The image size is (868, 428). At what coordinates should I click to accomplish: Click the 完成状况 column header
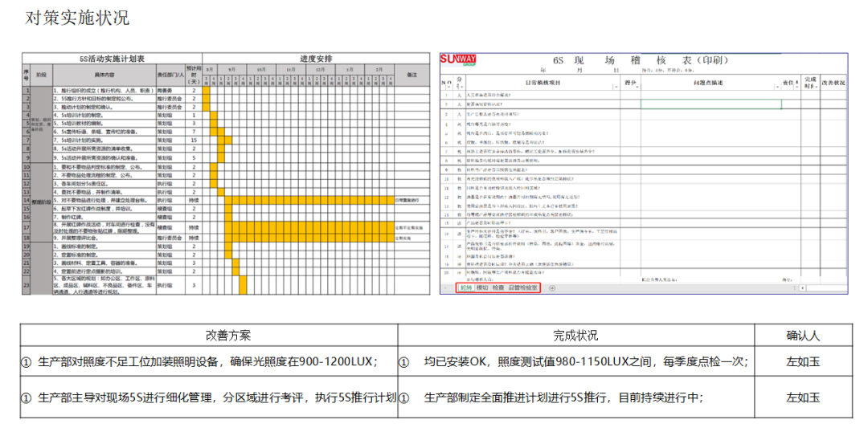click(575, 335)
